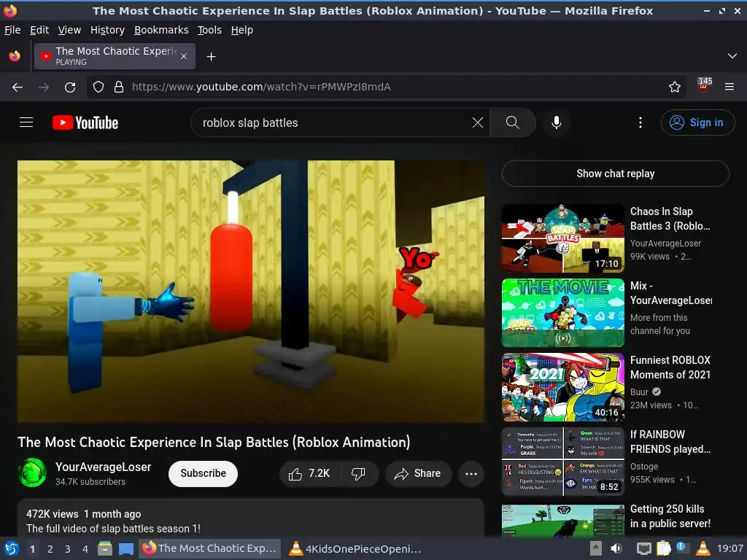Screen dimensions: 747x560
Task: Open the Help menu
Action: coord(241,30)
